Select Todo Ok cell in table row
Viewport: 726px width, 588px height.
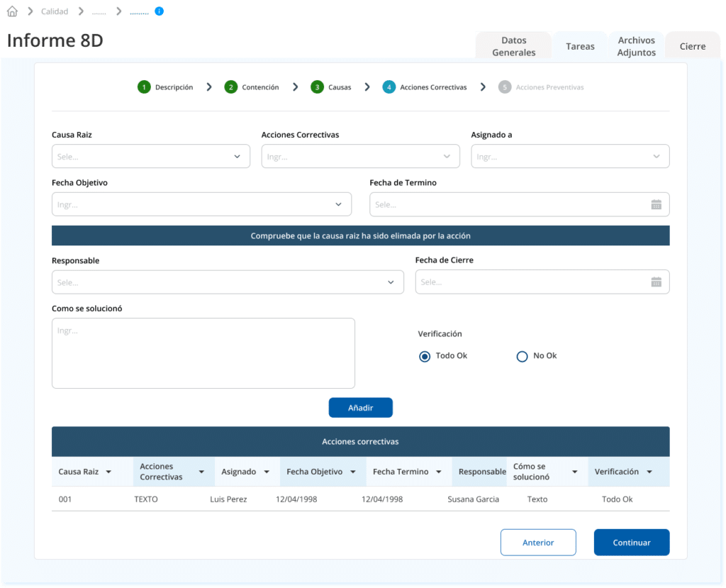pos(618,499)
